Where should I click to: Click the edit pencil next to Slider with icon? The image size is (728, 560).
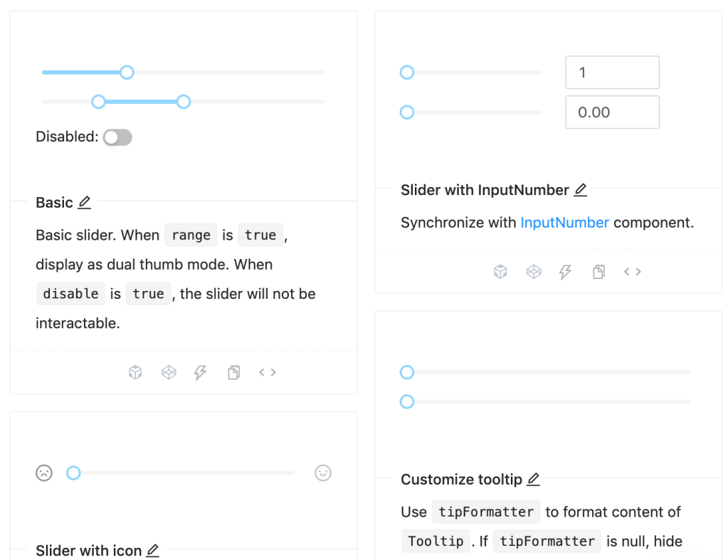pyautogui.click(x=152, y=550)
